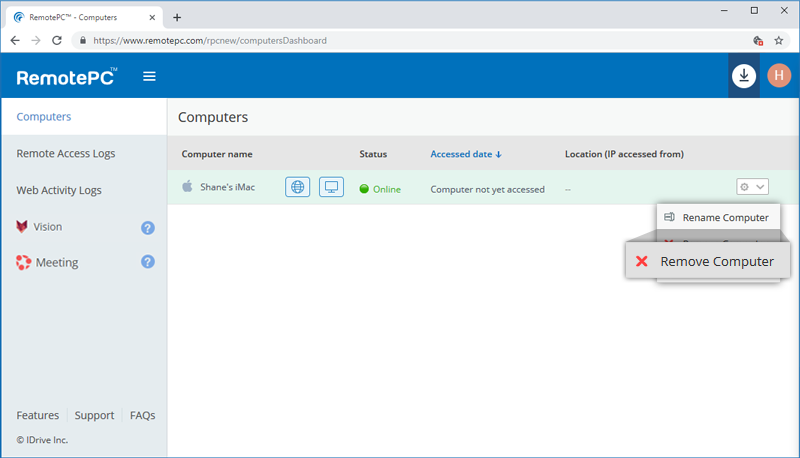Click the FAQs footer link
800x458 pixels.
pos(142,415)
